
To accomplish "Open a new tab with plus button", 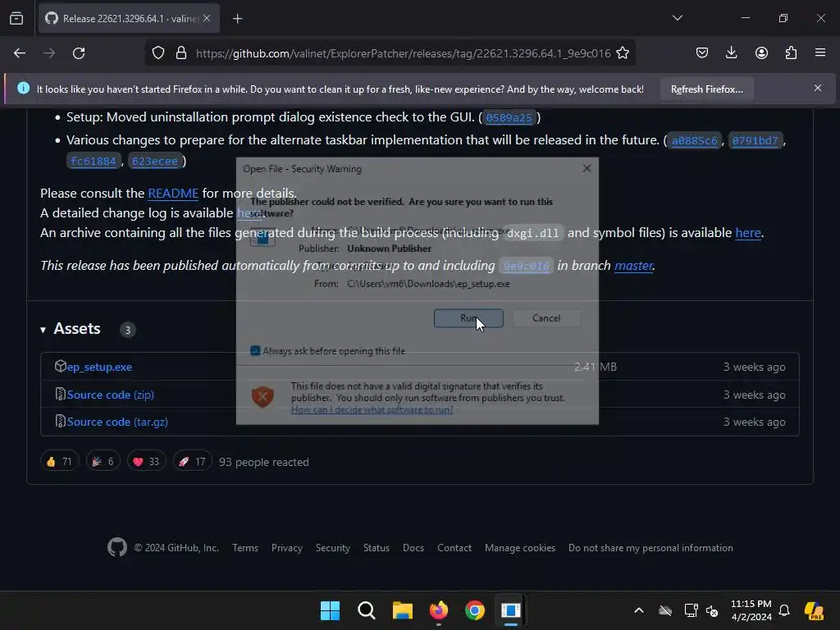I will tap(237, 19).
